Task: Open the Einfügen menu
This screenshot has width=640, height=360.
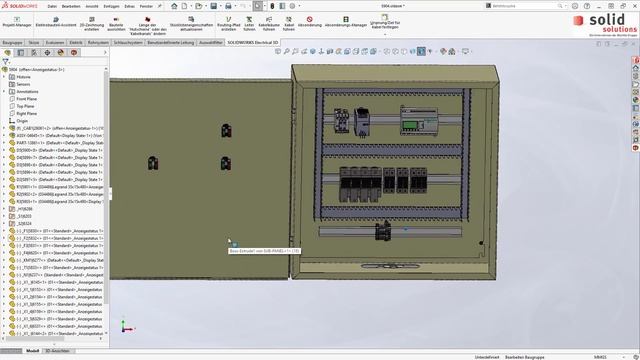Action: pyautogui.click(x=111, y=7)
